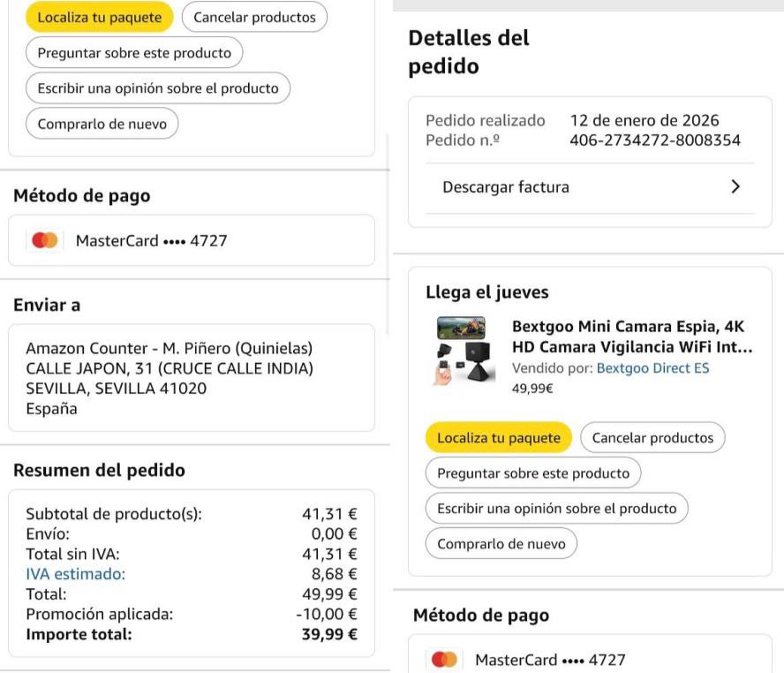This screenshot has width=784, height=673.
Task: Select Comprarlo de nuevo in the left screenshot
Action: click(x=102, y=125)
